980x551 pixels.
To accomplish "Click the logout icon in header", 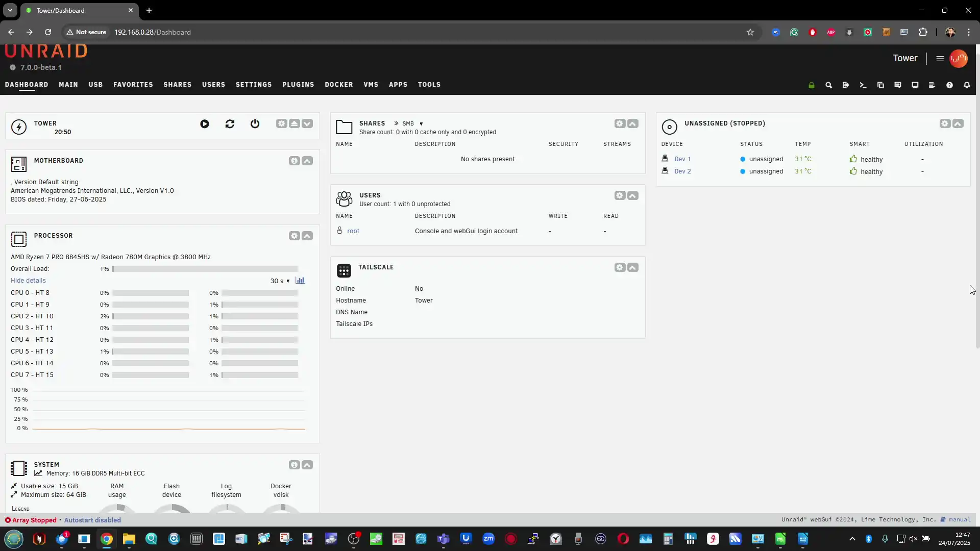I will (846, 85).
